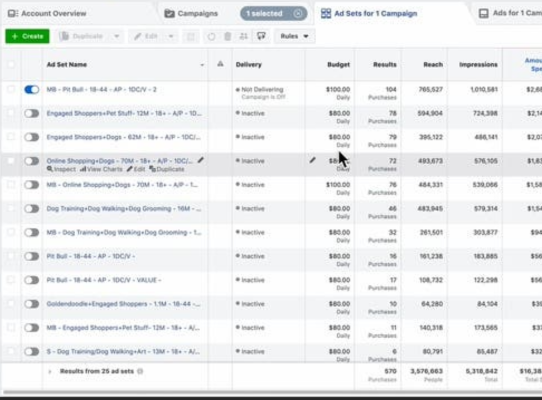Open Engaged Shoppers+Pet Stuff 12M ad set link

(124, 113)
